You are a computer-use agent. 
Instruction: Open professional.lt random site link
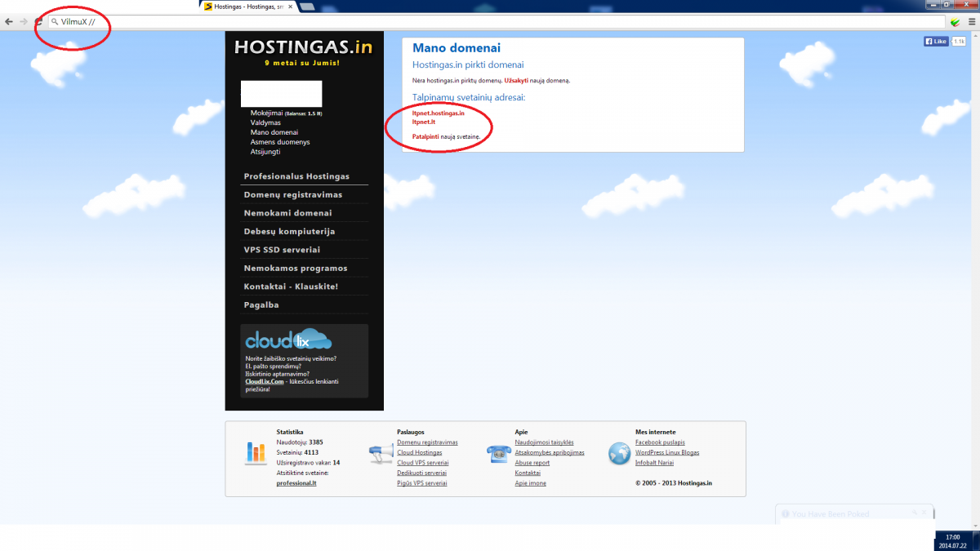point(296,483)
